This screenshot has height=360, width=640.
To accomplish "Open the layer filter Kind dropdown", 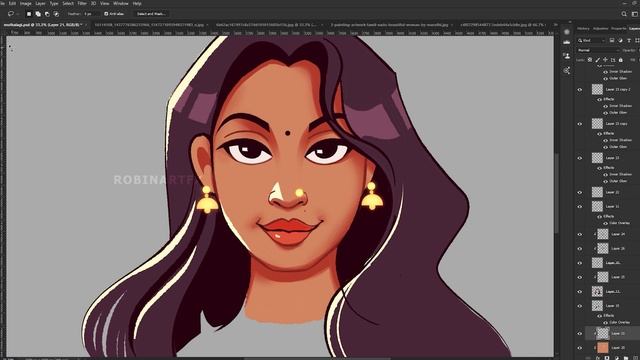I will pyautogui.click(x=591, y=40).
